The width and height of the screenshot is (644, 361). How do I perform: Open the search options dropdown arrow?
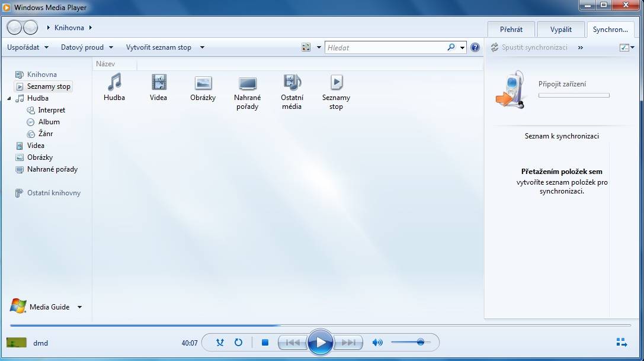pos(463,47)
